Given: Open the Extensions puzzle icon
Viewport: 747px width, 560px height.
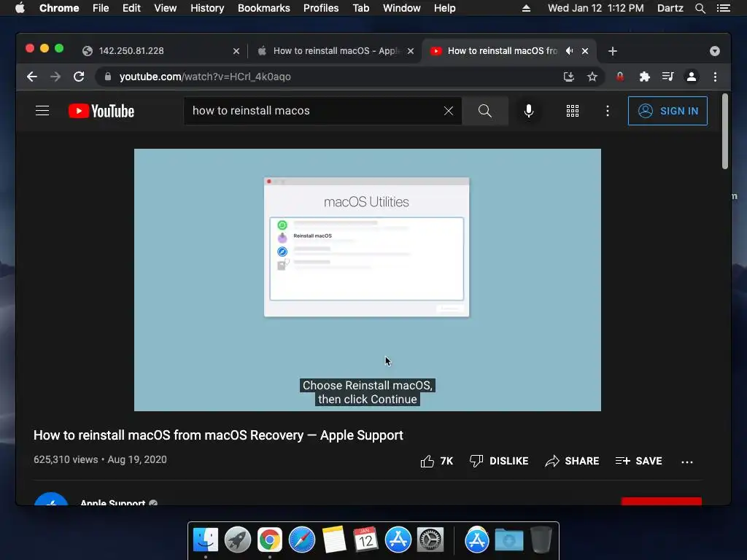Looking at the screenshot, I should pos(644,77).
